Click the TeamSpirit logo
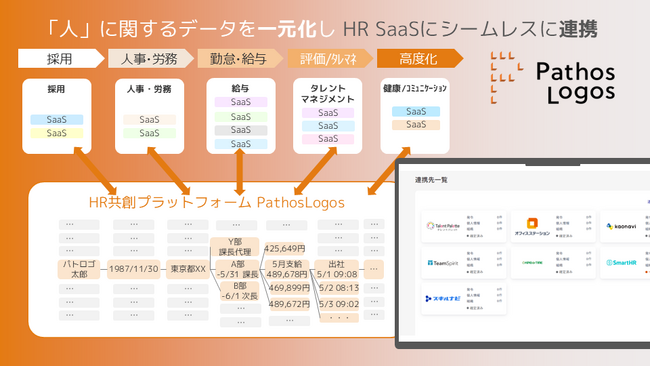650x366 pixels. (443, 263)
